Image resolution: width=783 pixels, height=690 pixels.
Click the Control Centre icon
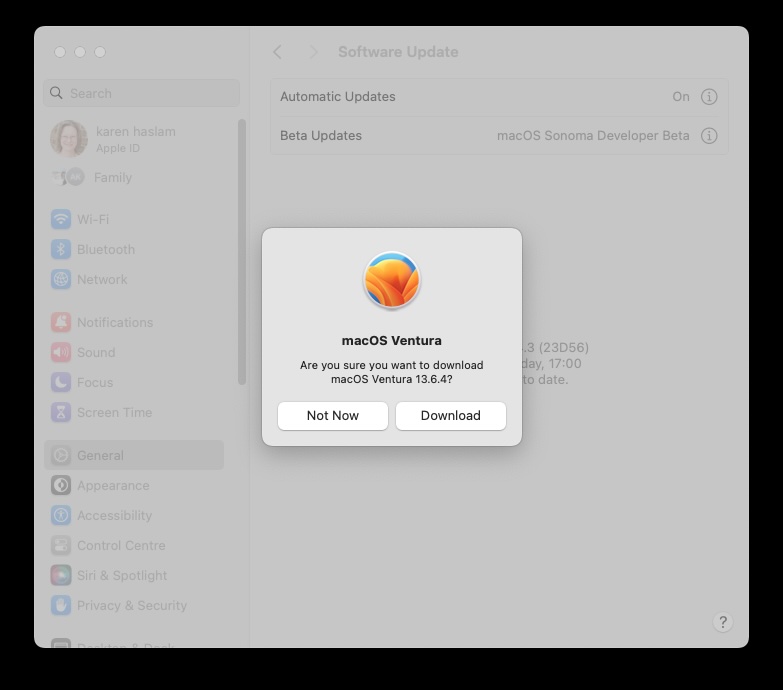point(60,545)
